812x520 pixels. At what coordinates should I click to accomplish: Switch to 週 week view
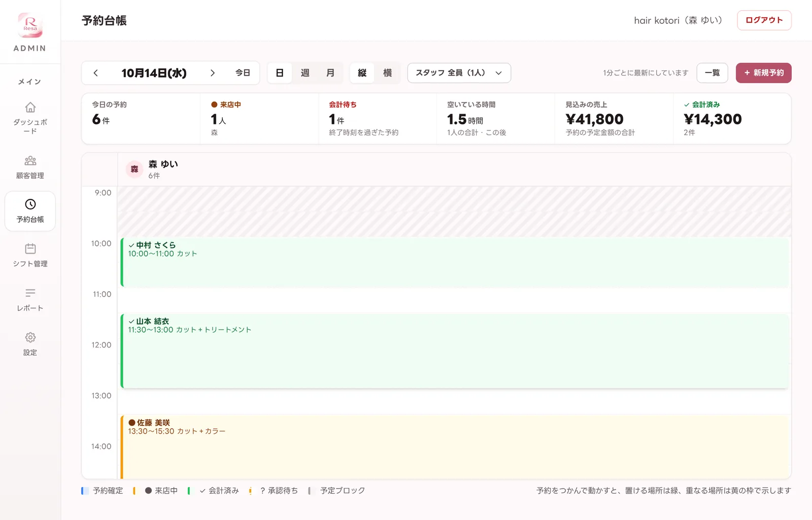click(x=305, y=73)
